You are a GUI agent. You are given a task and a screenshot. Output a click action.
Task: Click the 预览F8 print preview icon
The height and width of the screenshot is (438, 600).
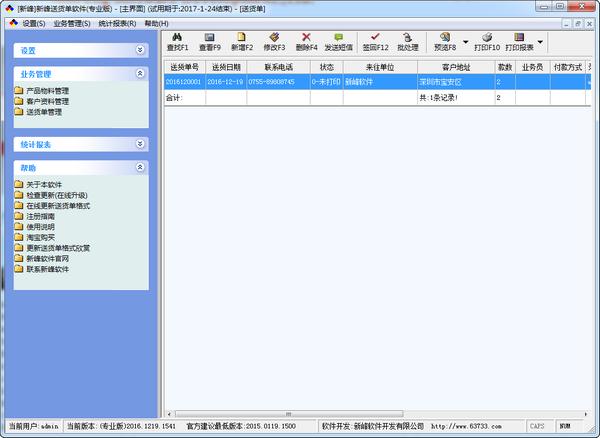pyautogui.click(x=445, y=41)
